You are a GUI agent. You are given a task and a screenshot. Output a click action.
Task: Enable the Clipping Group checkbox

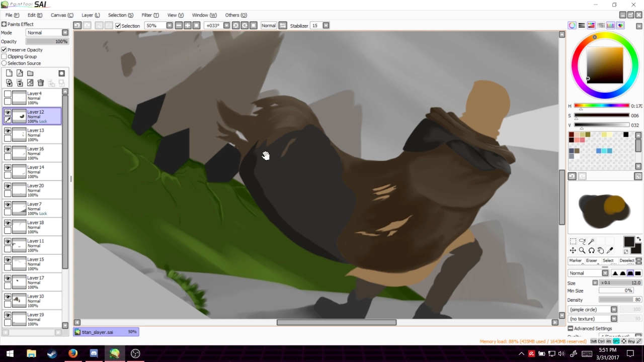point(4,57)
